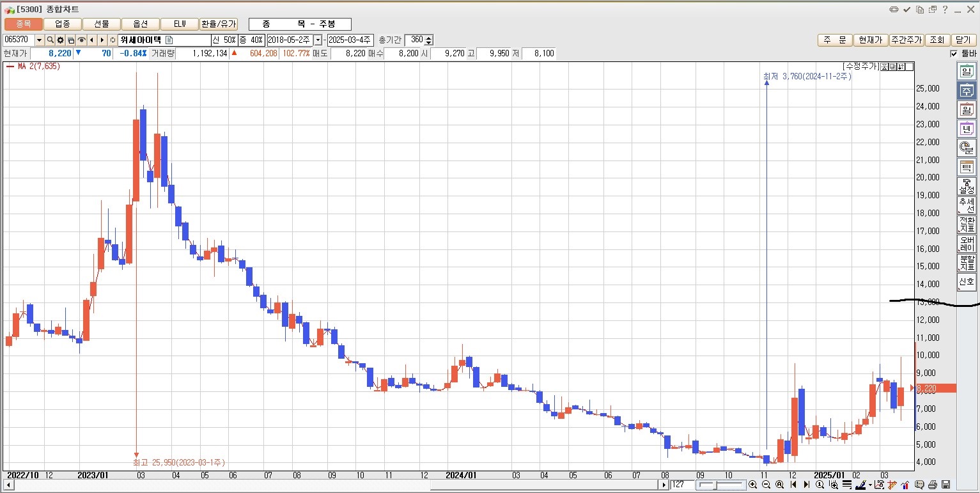The height and width of the screenshot is (493, 980).
Task: Click the magnifier stock search icon
Action: pyautogui.click(x=50, y=40)
